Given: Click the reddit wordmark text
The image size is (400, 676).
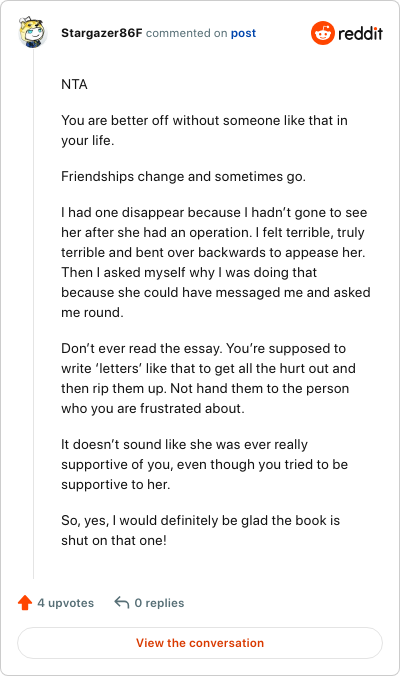Looking at the screenshot, I should (x=360, y=33).
